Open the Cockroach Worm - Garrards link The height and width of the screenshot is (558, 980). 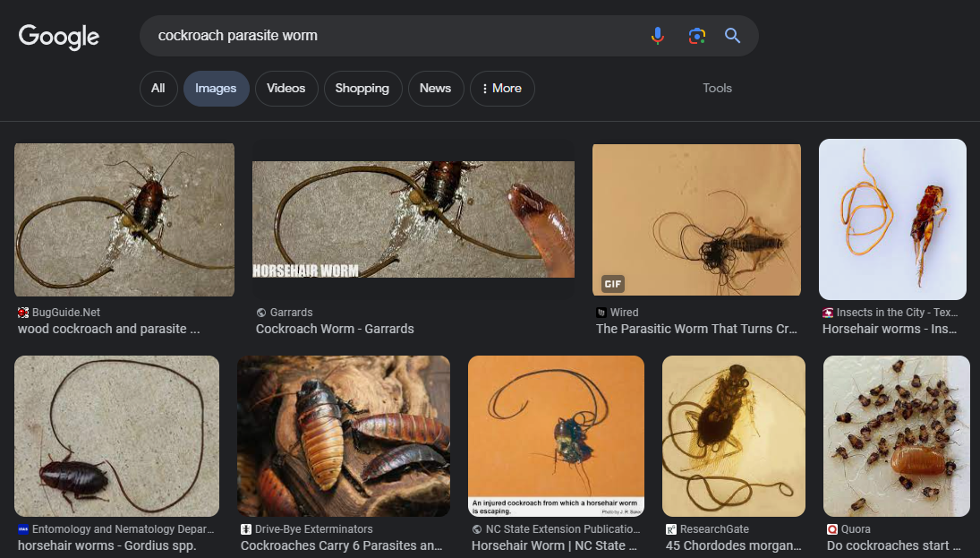click(335, 329)
